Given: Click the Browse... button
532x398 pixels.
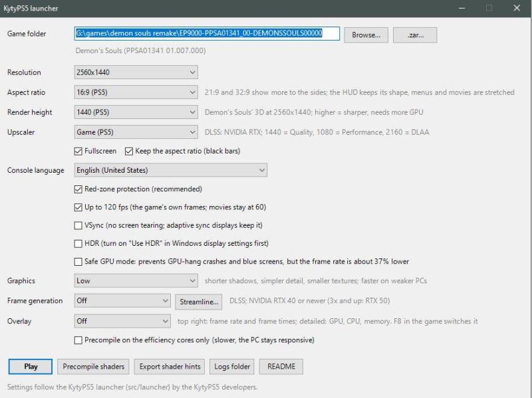Looking at the screenshot, I should pyautogui.click(x=366, y=35).
